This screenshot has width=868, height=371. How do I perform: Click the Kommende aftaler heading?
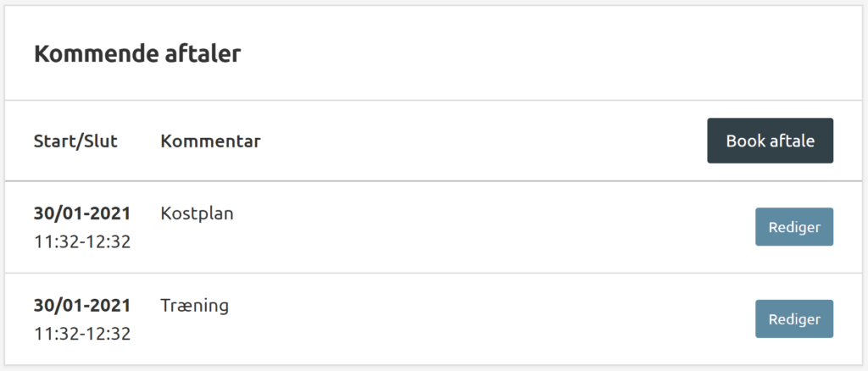(x=137, y=54)
